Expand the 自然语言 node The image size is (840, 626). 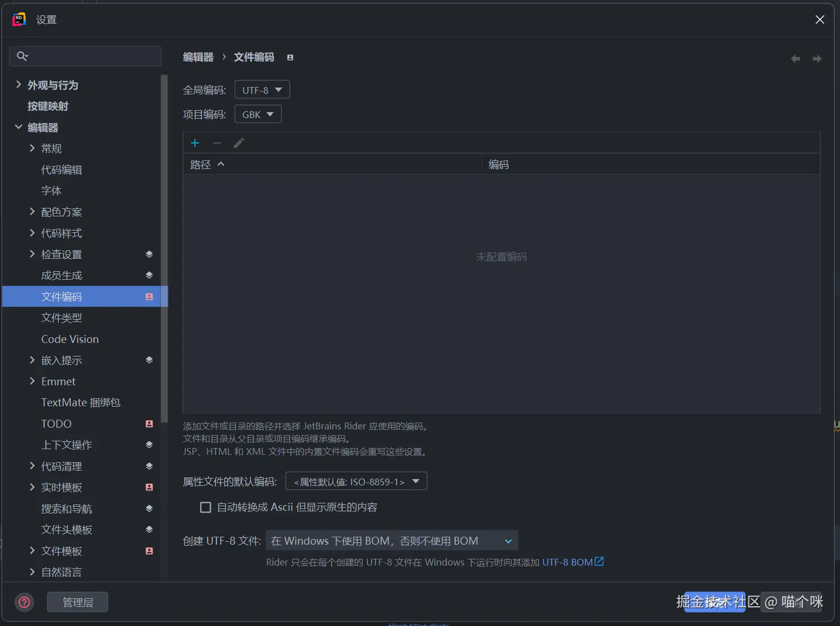pyautogui.click(x=32, y=572)
